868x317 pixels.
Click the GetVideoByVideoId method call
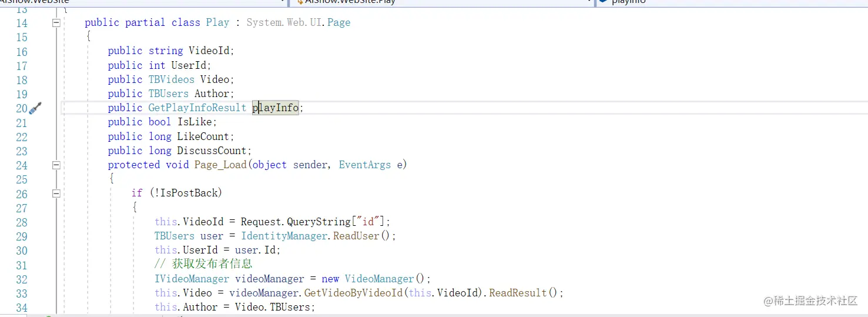pyautogui.click(x=354, y=293)
